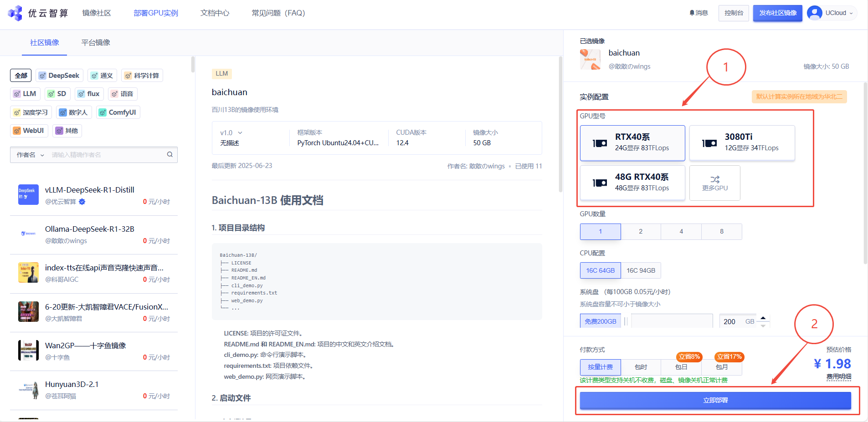Open the 作者名 search type dropdown
The width and height of the screenshot is (868, 422).
[x=31, y=155]
